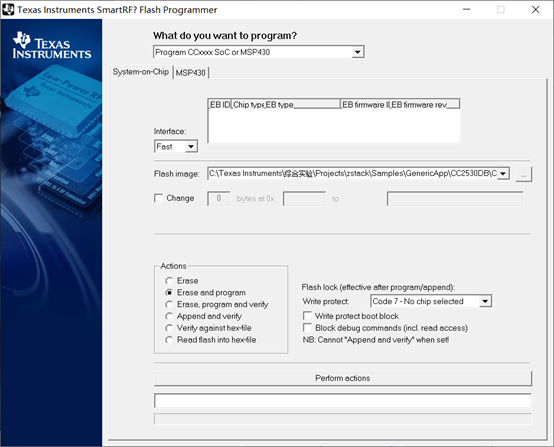Image resolution: width=554 pixels, height=447 pixels.
Task: Click the EB firmware rev column header
Action: [x=425, y=104]
